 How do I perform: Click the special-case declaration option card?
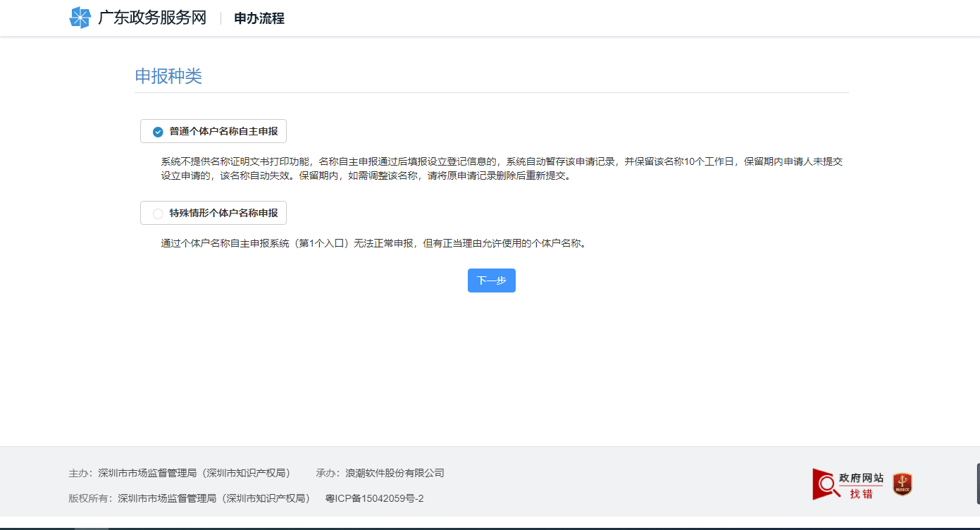coord(213,213)
